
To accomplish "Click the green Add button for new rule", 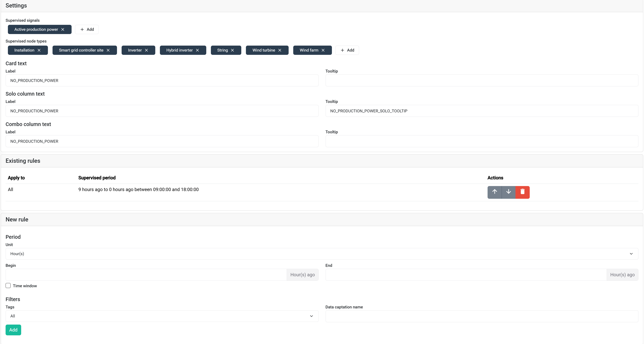I will pos(13,330).
